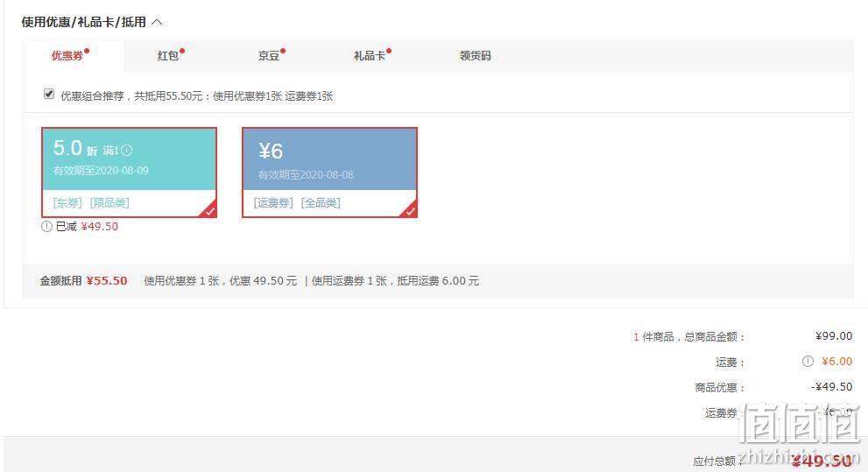Click the [全品类] label on the coupon

click(321, 203)
